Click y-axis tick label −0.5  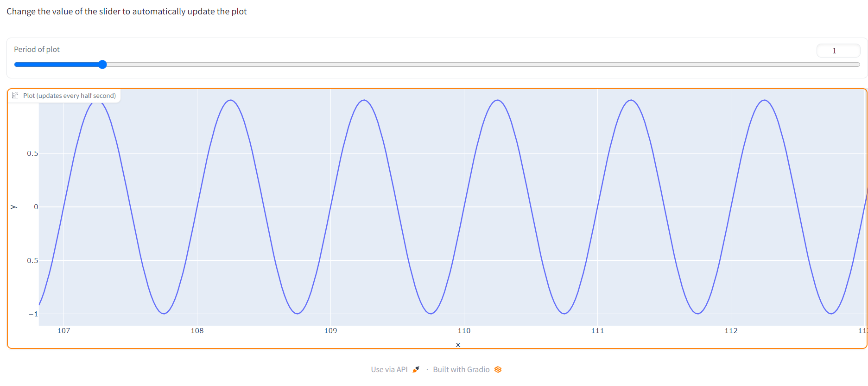(x=30, y=260)
